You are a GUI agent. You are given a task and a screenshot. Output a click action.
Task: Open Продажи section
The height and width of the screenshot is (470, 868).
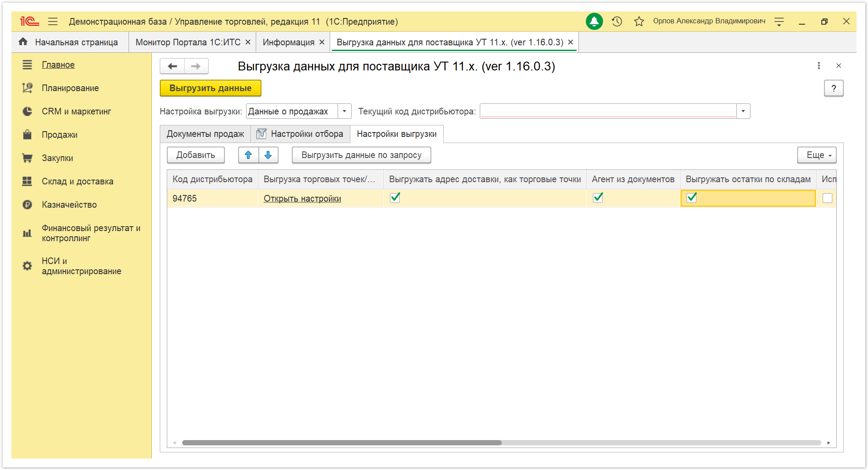click(59, 135)
